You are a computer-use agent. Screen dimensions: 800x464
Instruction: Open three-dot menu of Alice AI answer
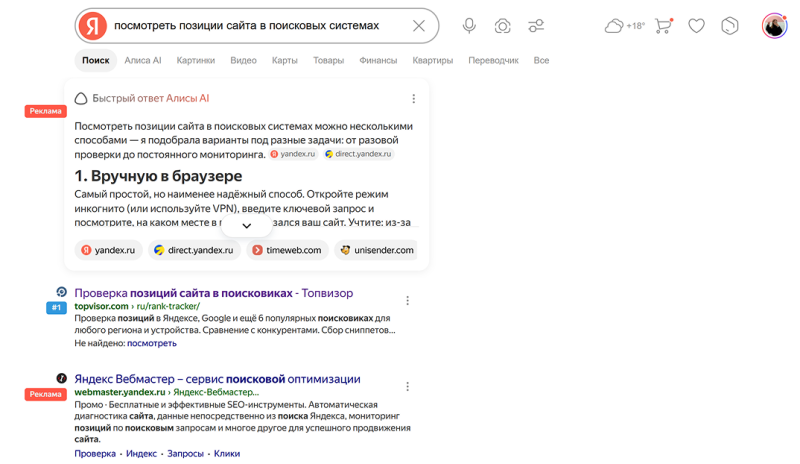(x=414, y=99)
